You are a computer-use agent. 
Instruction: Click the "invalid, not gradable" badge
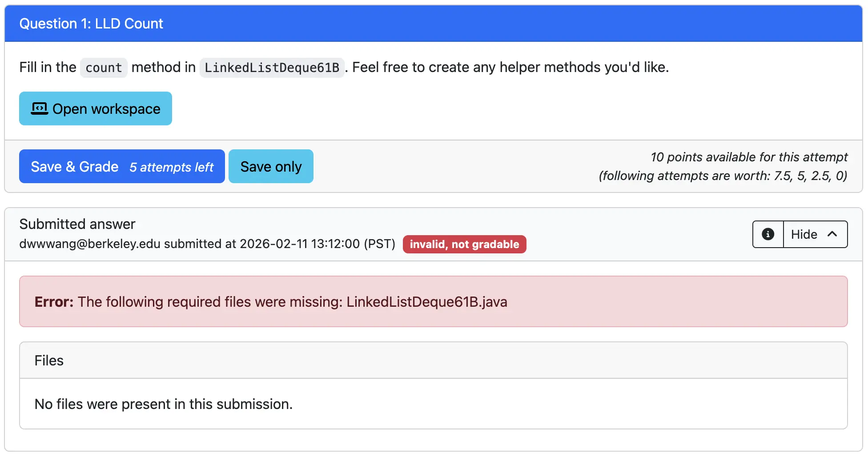464,245
